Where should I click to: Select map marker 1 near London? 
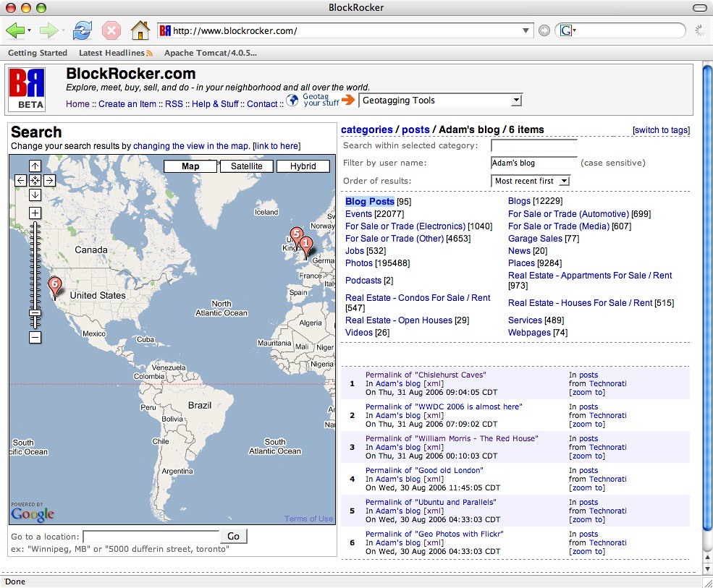pyautogui.click(x=306, y=247)
